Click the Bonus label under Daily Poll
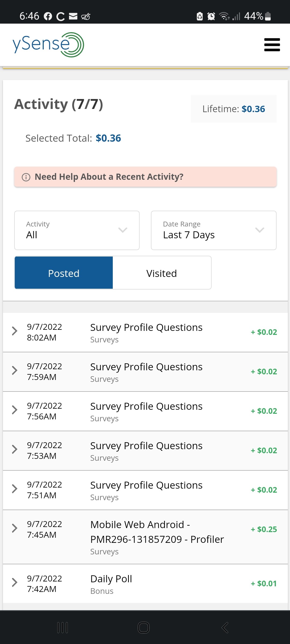The width and height of the screenshot is (290, 644). [x=102, y=591]
